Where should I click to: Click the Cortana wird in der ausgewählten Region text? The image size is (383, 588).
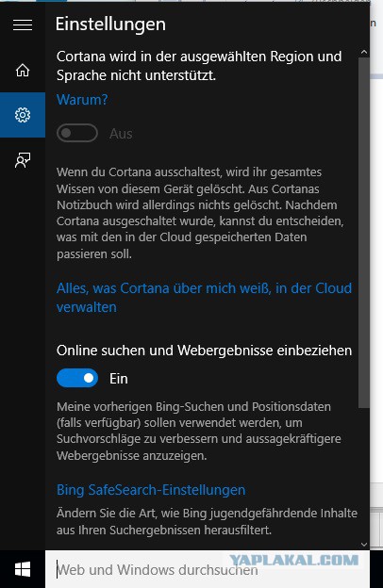(x=199, y=66)
